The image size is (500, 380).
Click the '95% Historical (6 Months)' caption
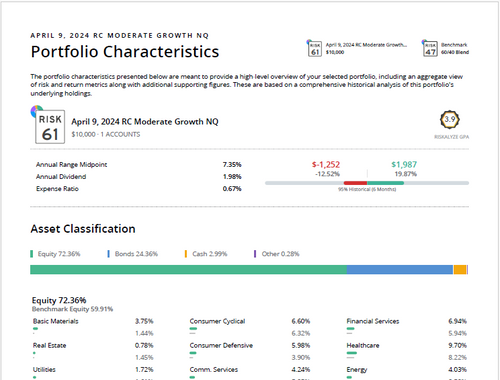click(x=367, y=189)
